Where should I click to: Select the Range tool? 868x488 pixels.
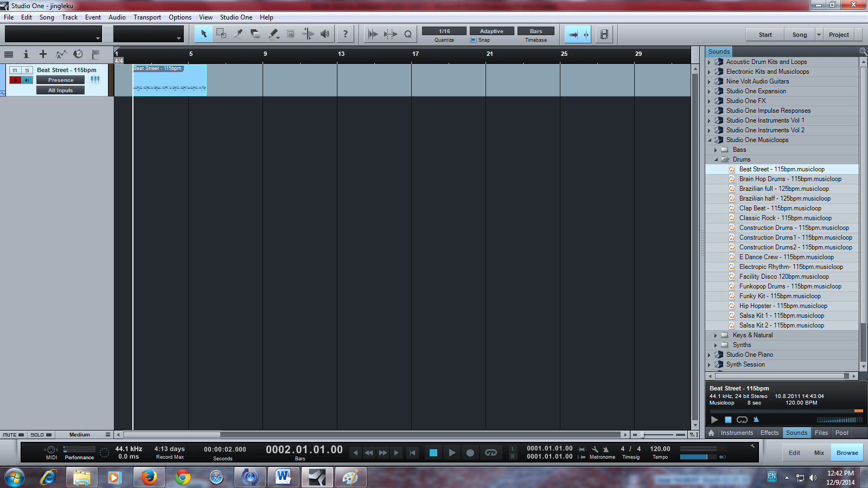[x=221, y=34]
